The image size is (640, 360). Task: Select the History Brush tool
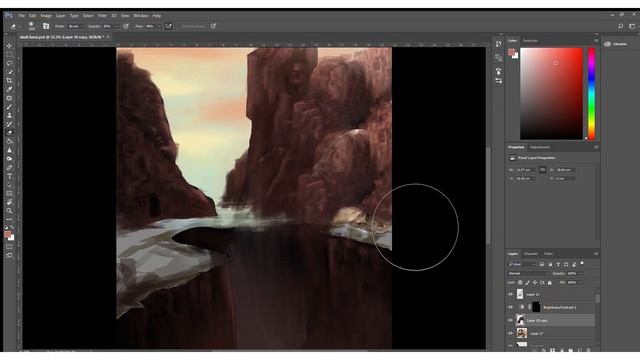[9, 124]
